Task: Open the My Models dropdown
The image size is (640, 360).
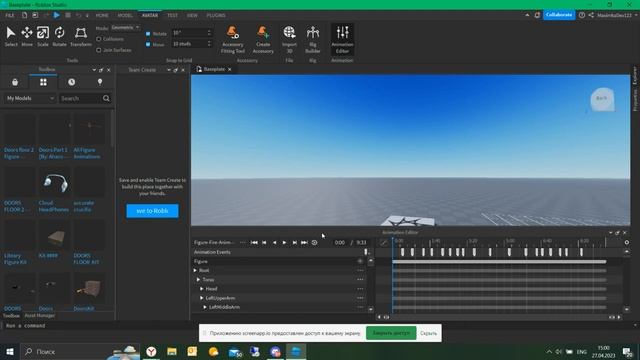Action: pyautogui.click(x=30, y=98)
